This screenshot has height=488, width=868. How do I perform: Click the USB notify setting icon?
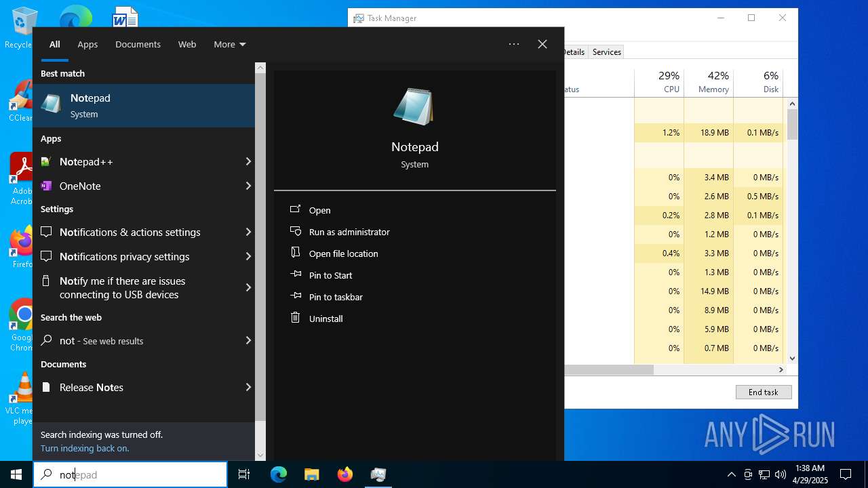[46, 281]
